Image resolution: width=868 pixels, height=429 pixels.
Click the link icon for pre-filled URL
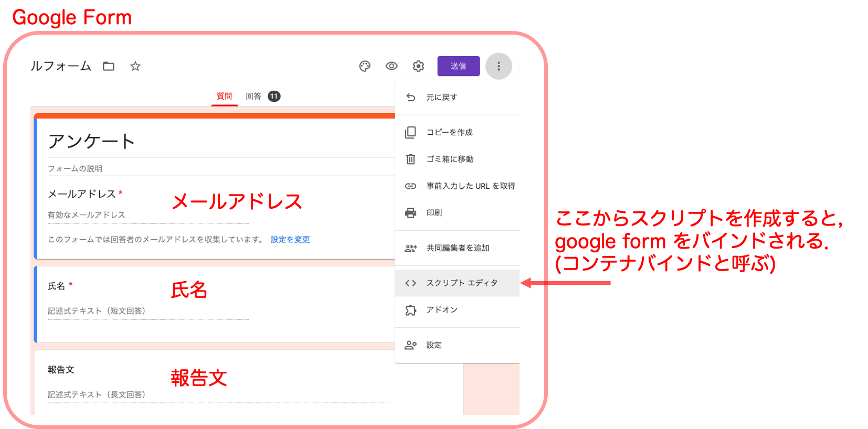[410, 186]
